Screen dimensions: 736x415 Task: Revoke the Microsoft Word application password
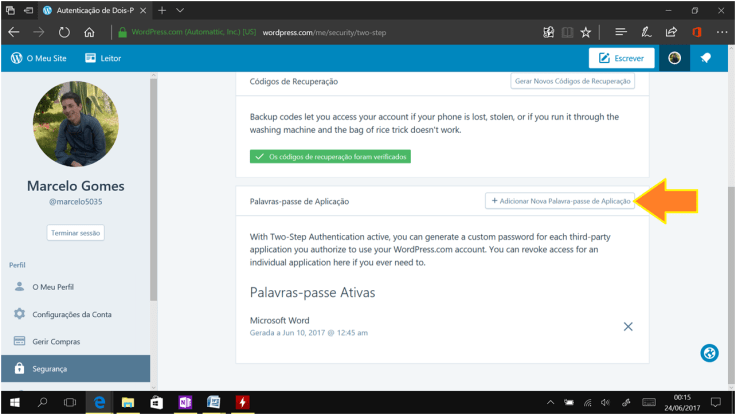tap(628, 326)
